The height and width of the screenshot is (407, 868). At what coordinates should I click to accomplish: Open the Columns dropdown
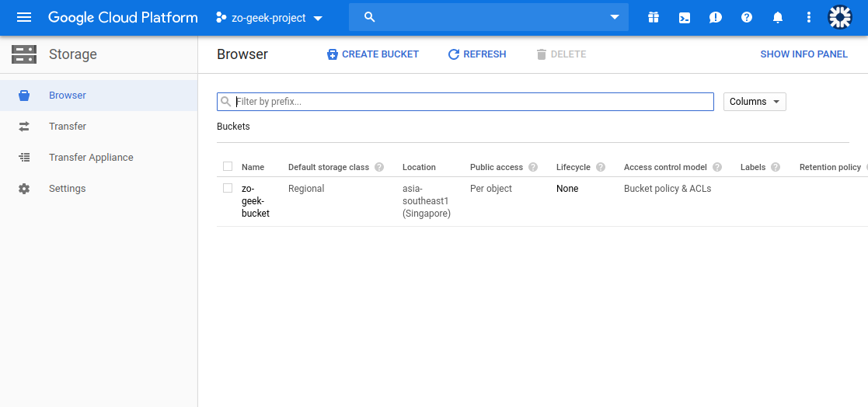754,102
